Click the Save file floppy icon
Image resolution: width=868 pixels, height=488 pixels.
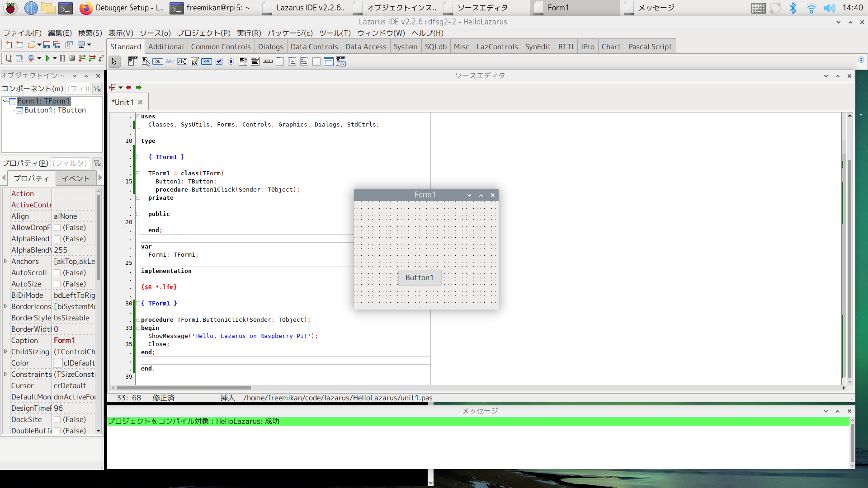[x=47, y=45]
